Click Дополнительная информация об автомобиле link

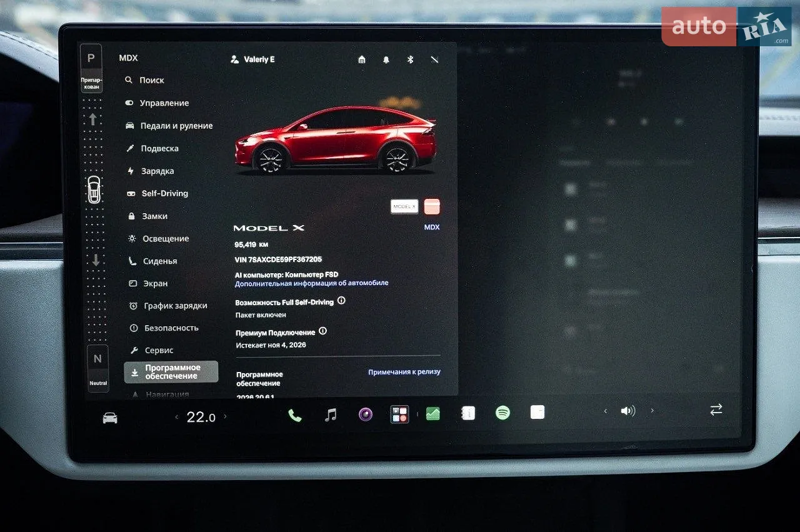(311, 283)
